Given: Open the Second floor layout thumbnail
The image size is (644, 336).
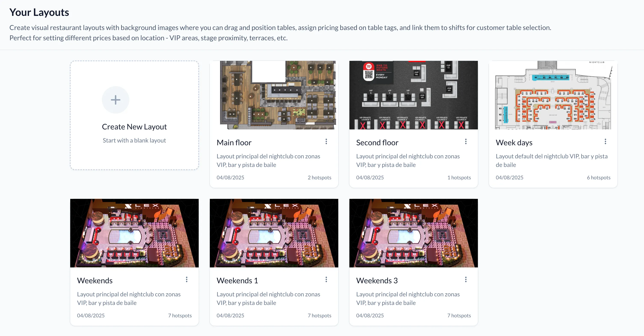Looking at the screenshot, I should click(x=413, y=95).
